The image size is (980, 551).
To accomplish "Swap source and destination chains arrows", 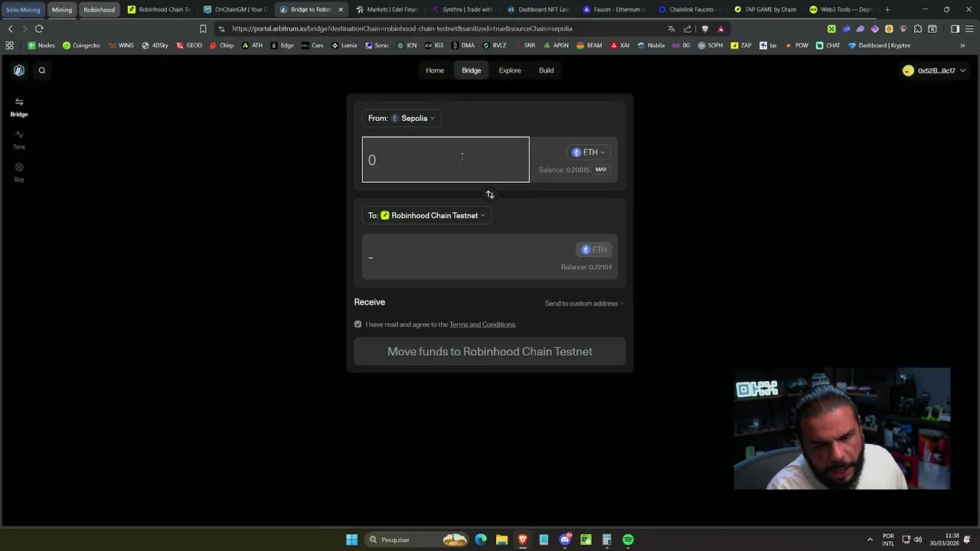I will pyautogui.click(x=490, y=194).
